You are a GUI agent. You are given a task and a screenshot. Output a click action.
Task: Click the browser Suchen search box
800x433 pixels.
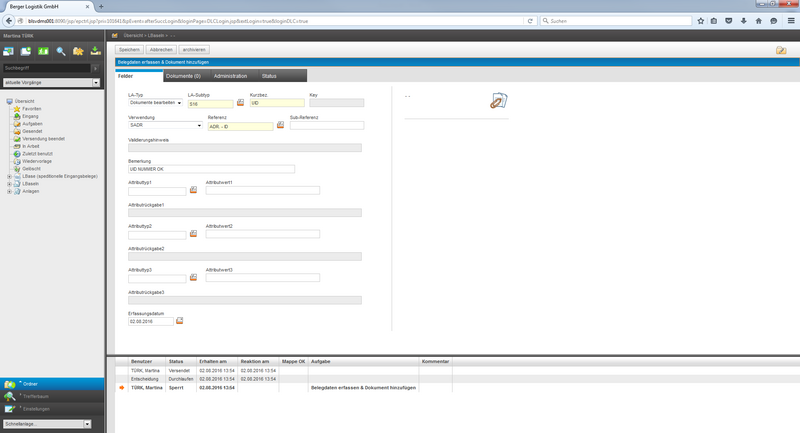tap(616, 21)
